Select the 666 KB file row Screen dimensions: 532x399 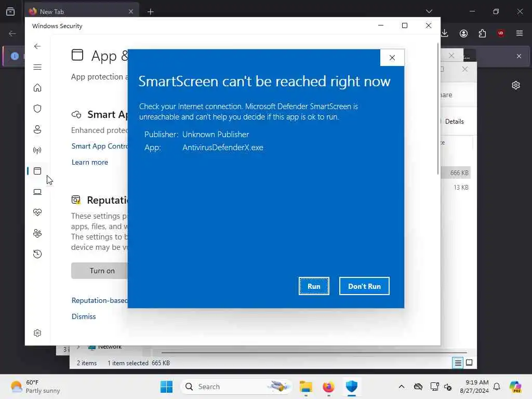tap(456, 172)
